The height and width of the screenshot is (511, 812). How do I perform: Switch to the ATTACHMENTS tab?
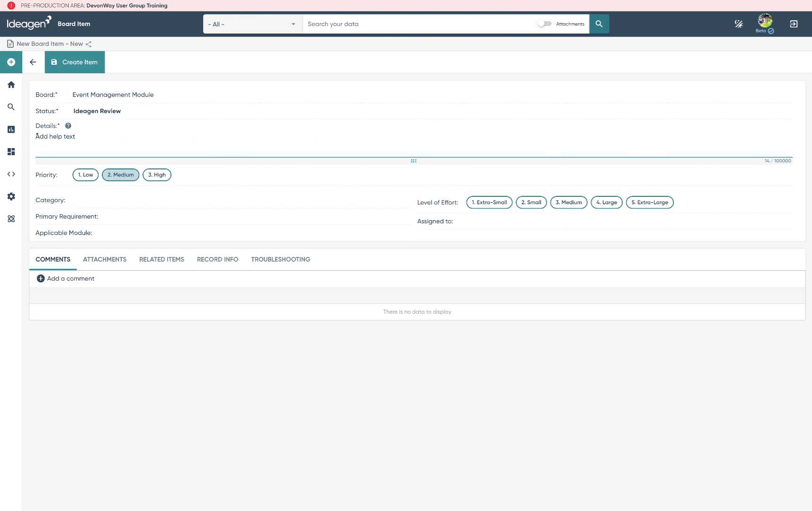(105, 259)
